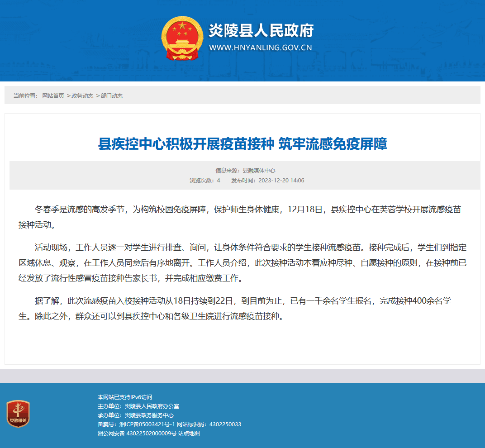The image size is (485, 448).
Task: Click 承办单位 炎陵县政务服务中心 line
Action: tap(136, 415)
